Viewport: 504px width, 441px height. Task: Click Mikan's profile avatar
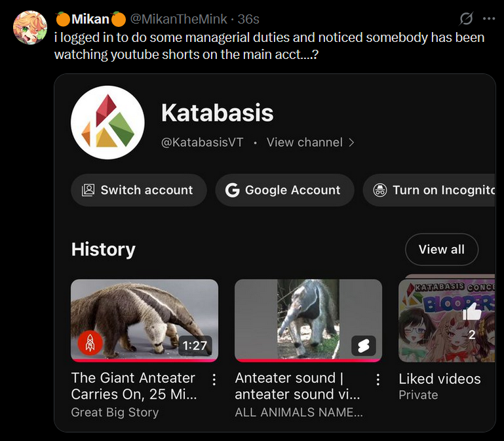click(30, 28)
